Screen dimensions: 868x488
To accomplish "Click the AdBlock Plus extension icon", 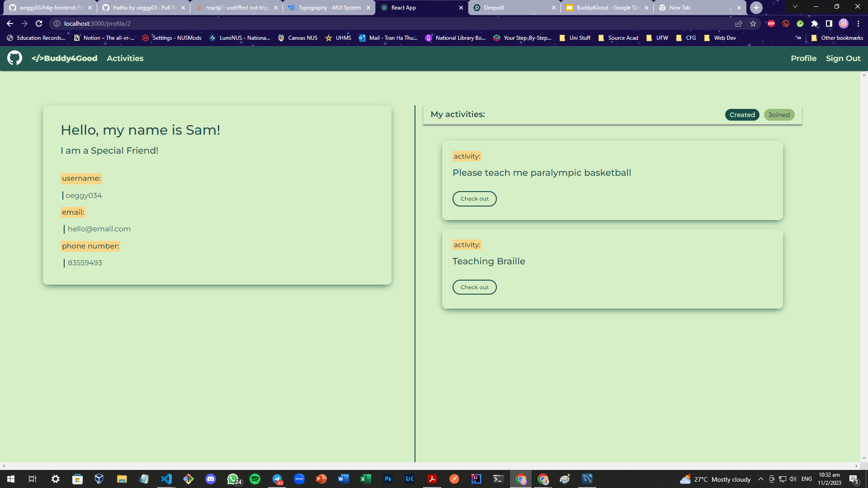I will point(771,23).
